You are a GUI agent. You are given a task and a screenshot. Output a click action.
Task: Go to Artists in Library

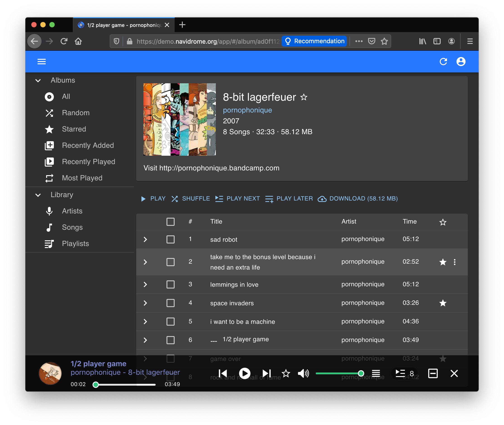pyautogui.click(x=79, y=211)
